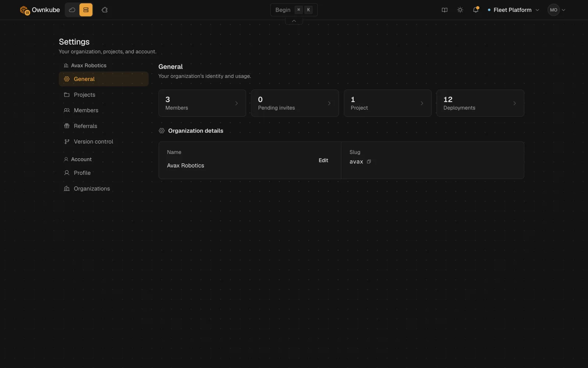Open Version control settings

[x=104, y=141]
